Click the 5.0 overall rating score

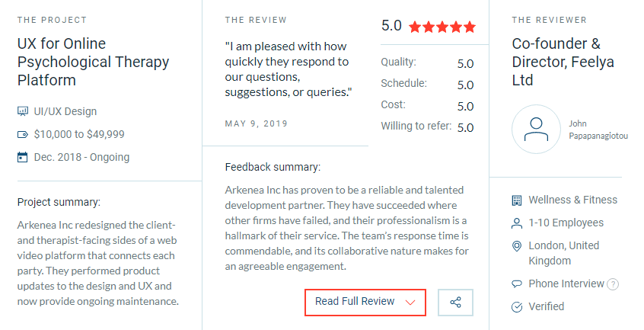(391, 25)
